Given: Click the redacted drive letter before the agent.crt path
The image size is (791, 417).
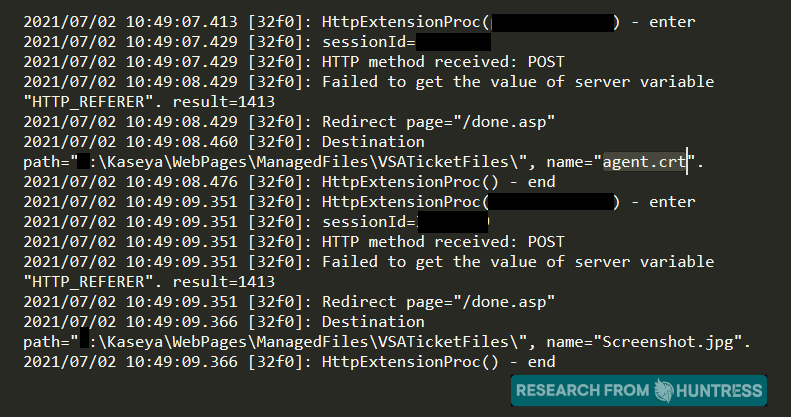Looking at the screenshot, I should (x=85, y=162).
